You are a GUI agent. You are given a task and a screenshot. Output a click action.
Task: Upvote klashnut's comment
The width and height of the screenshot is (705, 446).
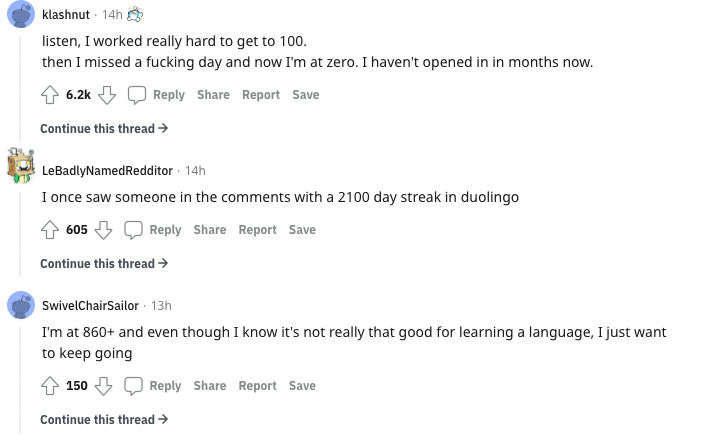click(x=49, y=95)
